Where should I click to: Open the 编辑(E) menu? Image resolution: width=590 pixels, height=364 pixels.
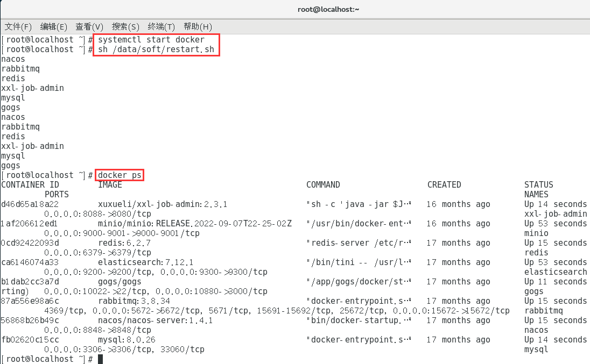(53, 27)
